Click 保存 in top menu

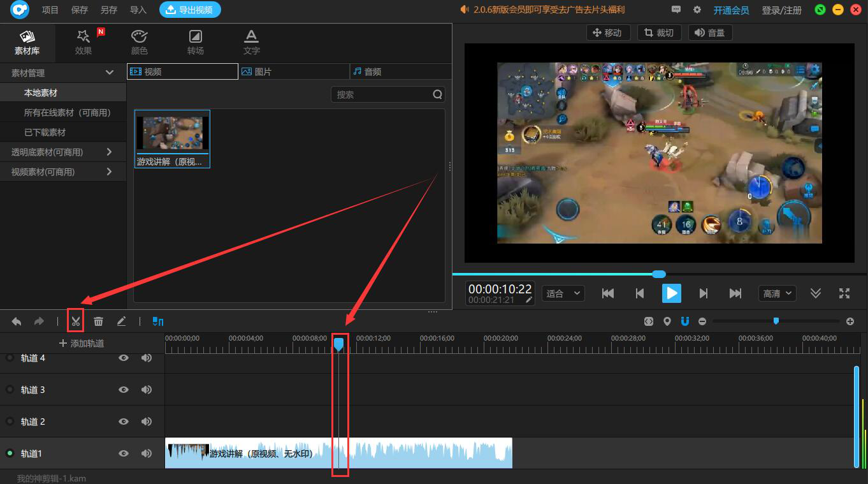pos(80,10)
